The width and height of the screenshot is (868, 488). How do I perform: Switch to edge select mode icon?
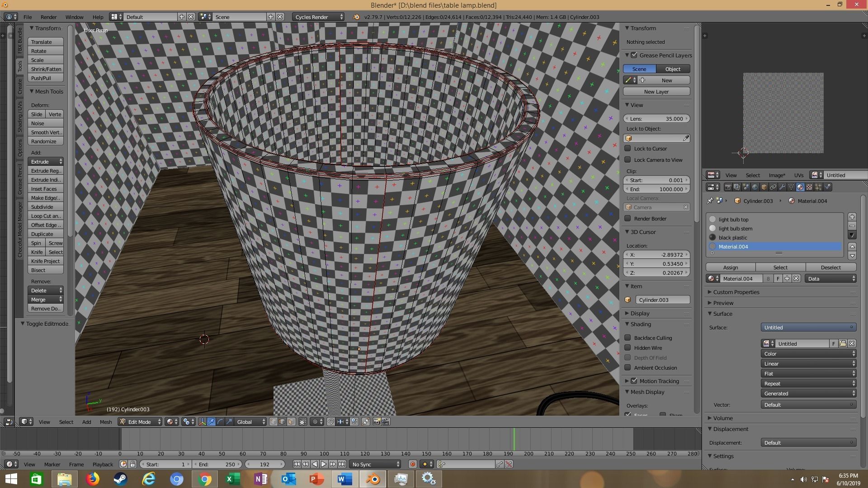[282, 422]
